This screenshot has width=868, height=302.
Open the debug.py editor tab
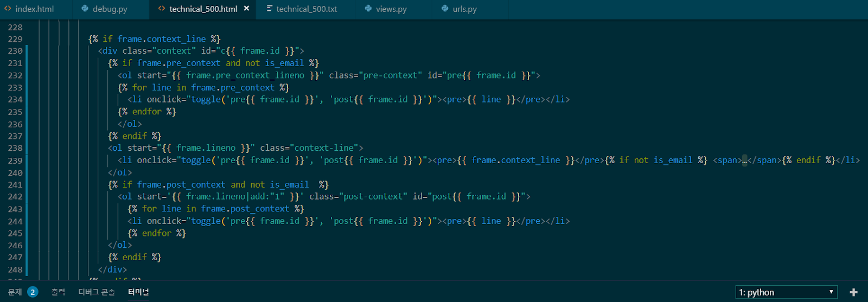click(x=111, y=9)
